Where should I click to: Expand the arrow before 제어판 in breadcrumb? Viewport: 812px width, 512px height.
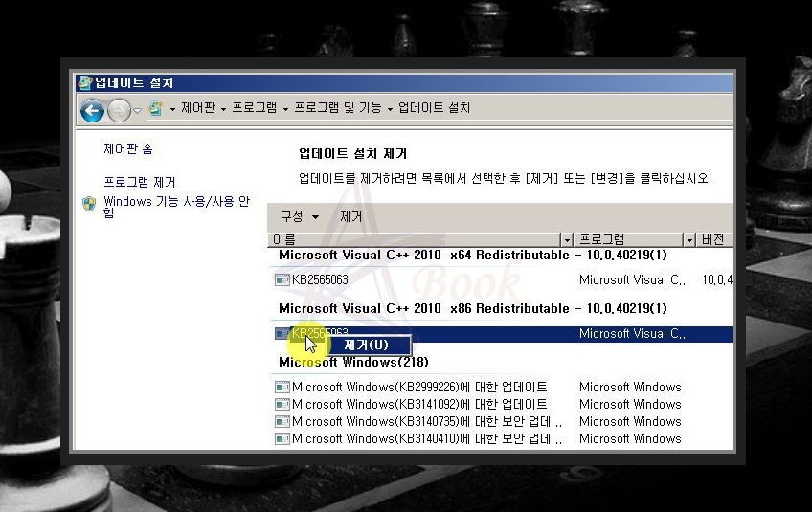(172, 109)
